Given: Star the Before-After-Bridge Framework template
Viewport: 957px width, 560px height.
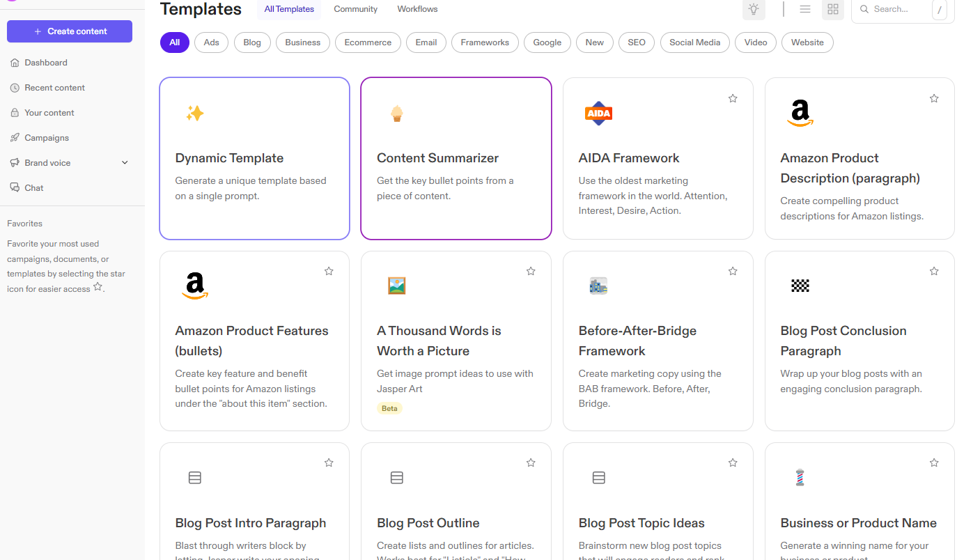Looking at the screenshot, I should pos(733,271).
